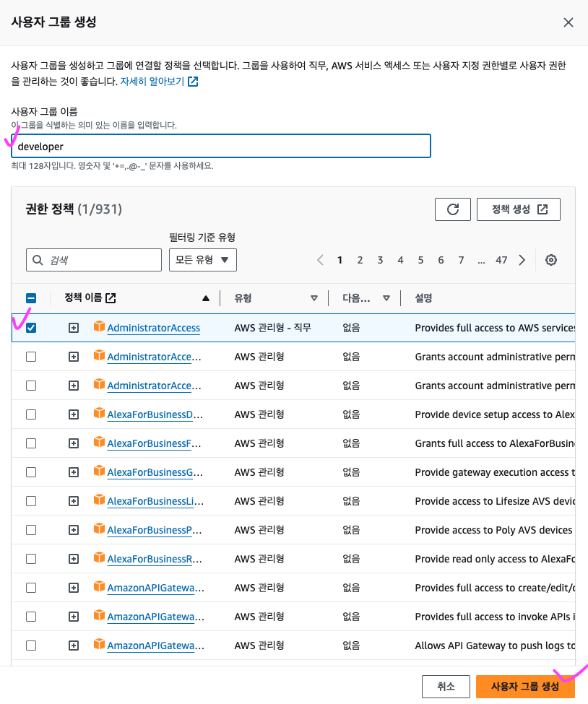Expand the AlexaForBusinessG... policy row
Image resolution: width=588 pixels, height=704 pixels.
point(74,472)
